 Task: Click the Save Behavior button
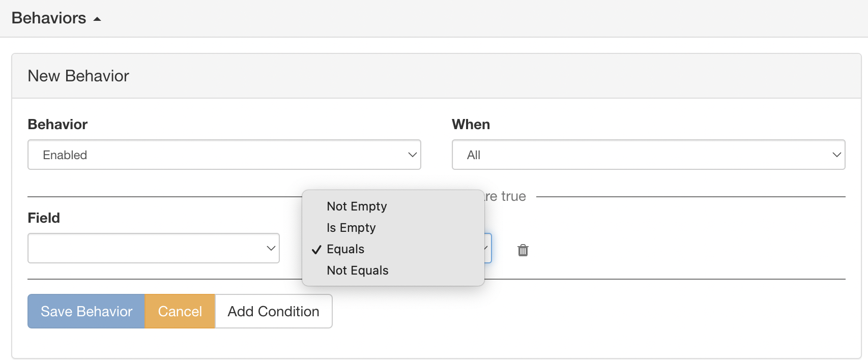tap(86, 311)
